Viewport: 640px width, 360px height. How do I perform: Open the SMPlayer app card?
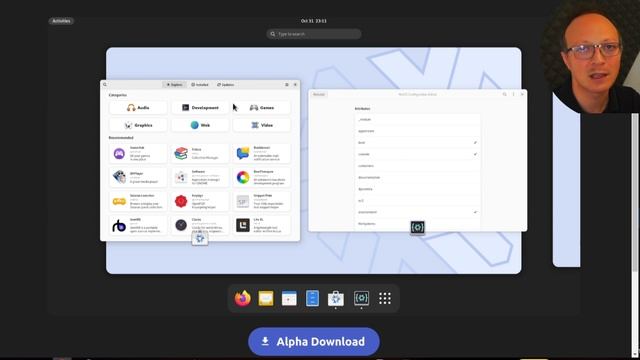(x=138, y=177)
